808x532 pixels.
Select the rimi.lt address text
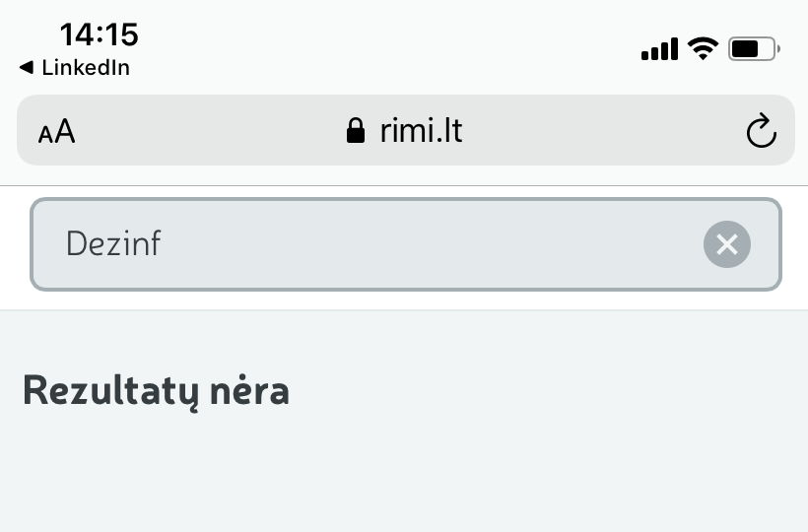(x=421, y=130)
